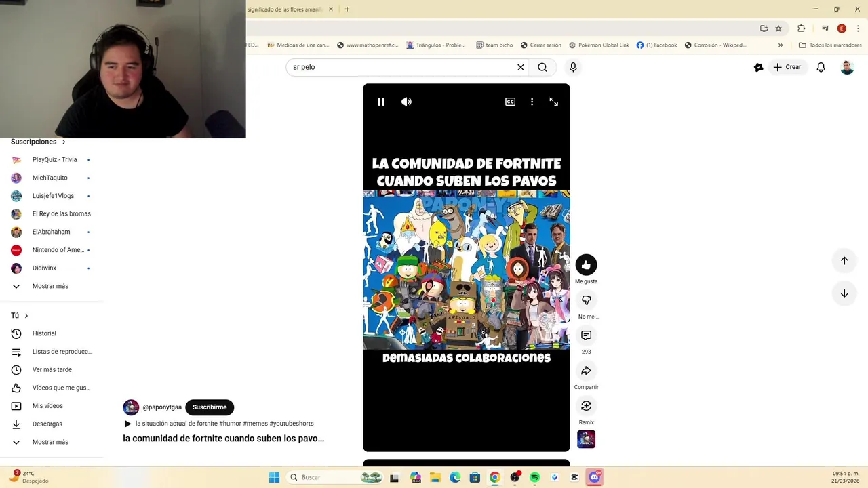Bookmark this page with the star icon

pyautogui.click(x=778, y=28)
